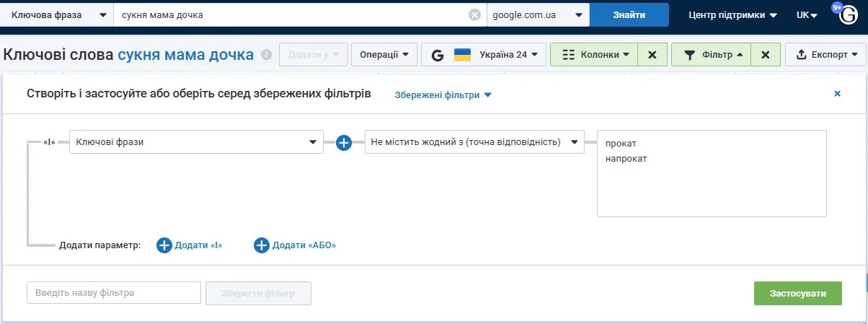The height and width of the screenshot is (324, 868).
Task: Click the Додати «АБО» link text
Action: (x=304, y=245)
